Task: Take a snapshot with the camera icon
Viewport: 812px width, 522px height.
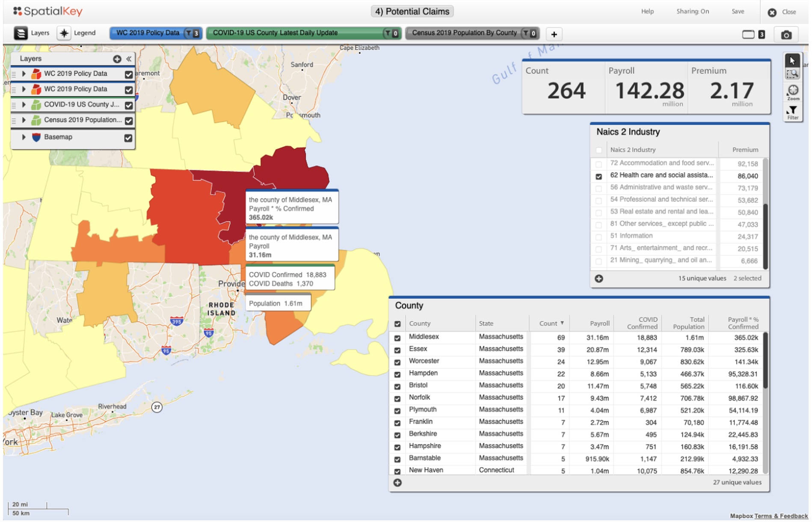Action: (786, 35)
